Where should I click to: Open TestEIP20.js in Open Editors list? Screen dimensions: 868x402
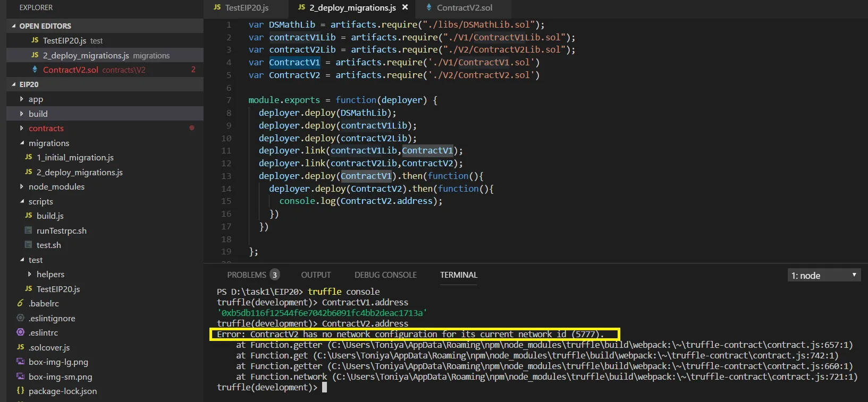(105, 40)
